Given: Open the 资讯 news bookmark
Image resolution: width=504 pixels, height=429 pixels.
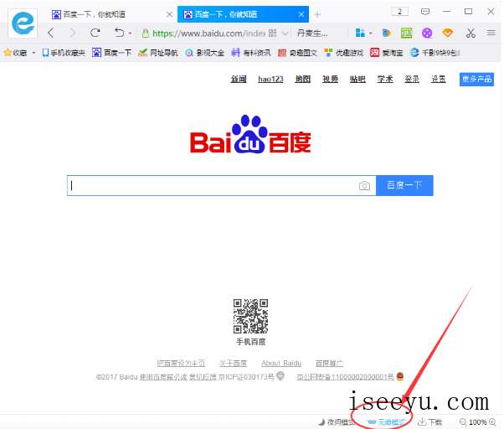Looking at the screenshot, I should click(251, 53).
